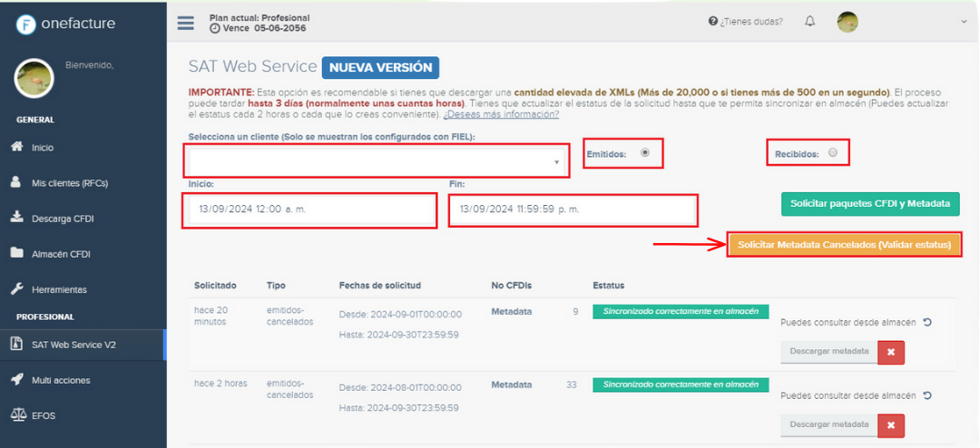Click Solicitar paquetes CFDI y Metadata
Viewport: 980px width, 448px height.
click(x=870, y=204)
